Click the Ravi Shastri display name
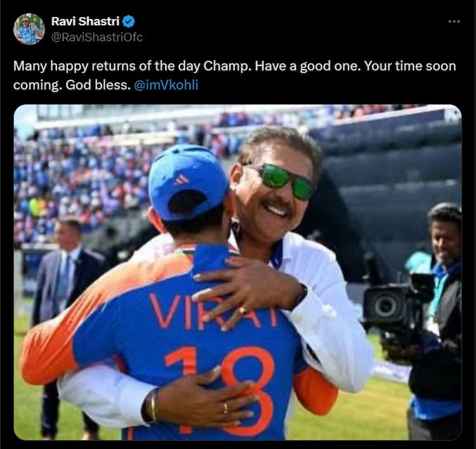This screenshot has height=449, width=476. [x=85, y=21]
